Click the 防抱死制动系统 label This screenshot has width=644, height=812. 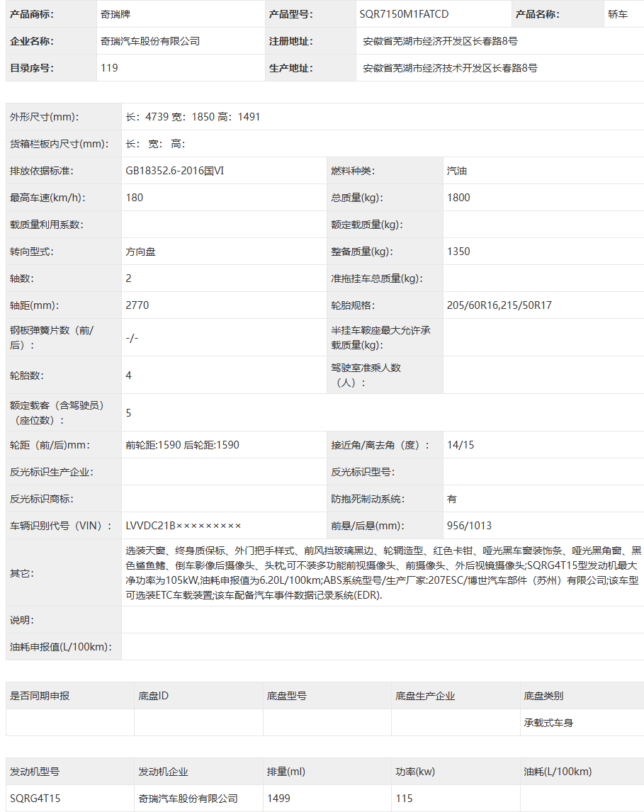tap(368, 499)
